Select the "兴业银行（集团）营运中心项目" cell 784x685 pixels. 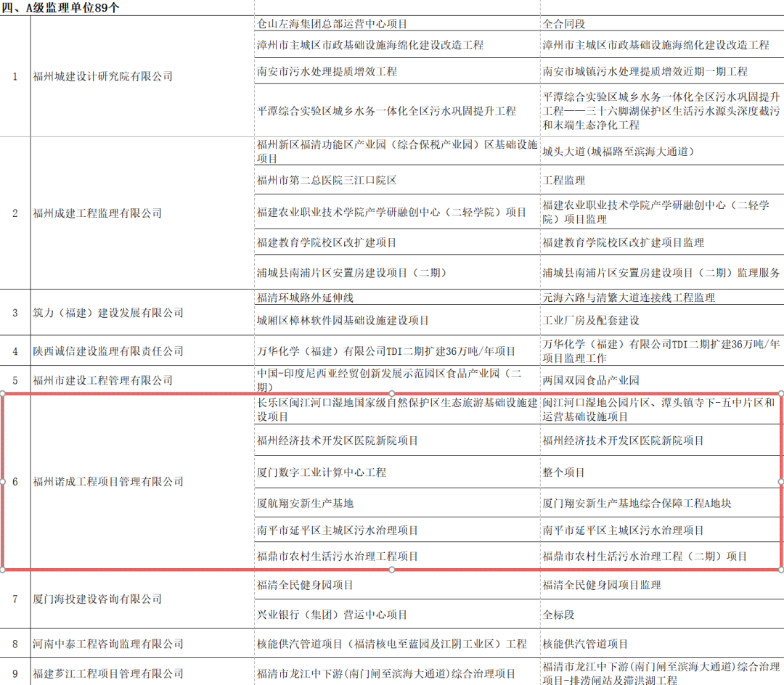[x=332, y=615]
